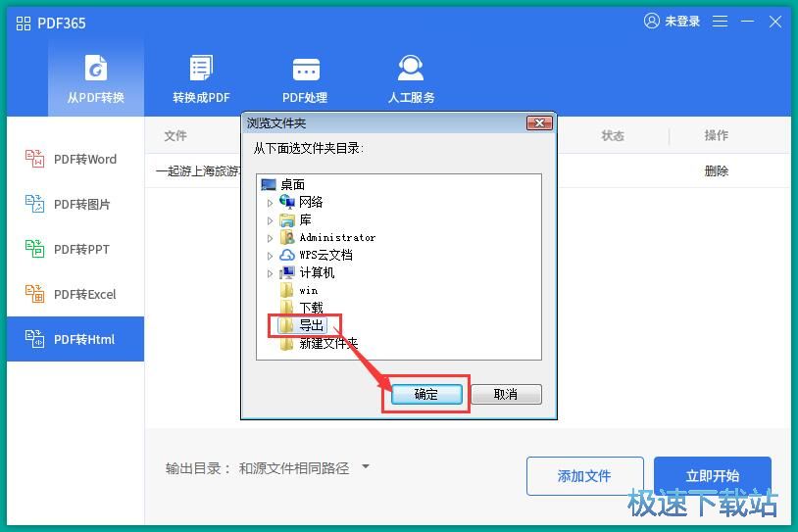
Task: Select the win folder name
Action: [309, 290]
